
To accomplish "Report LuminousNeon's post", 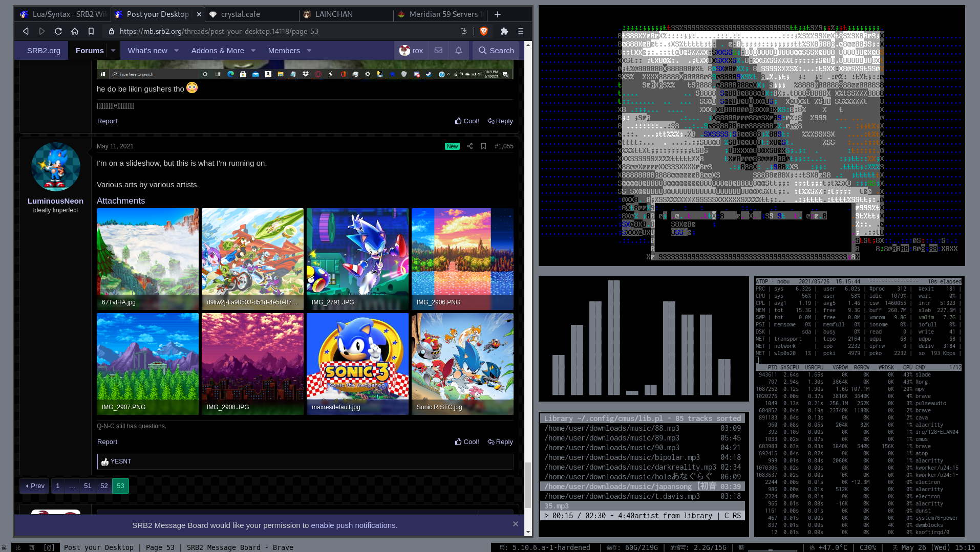I will point(107,442).
